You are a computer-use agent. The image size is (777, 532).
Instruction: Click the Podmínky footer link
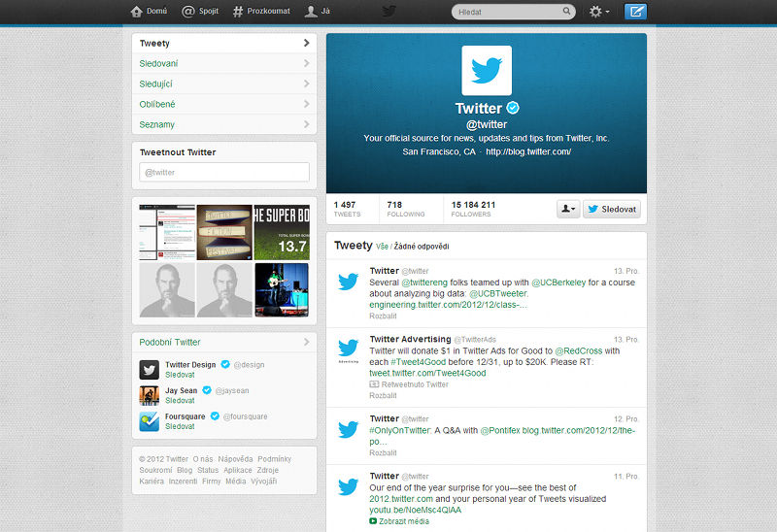275,459
